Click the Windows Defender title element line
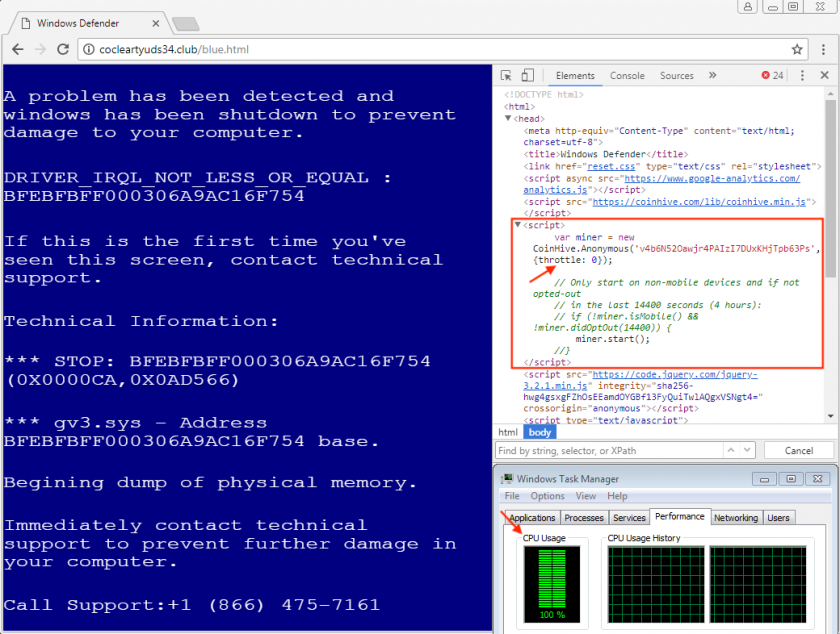The width and height of the screenshot is (840, 634). click(x=605, y=154)
